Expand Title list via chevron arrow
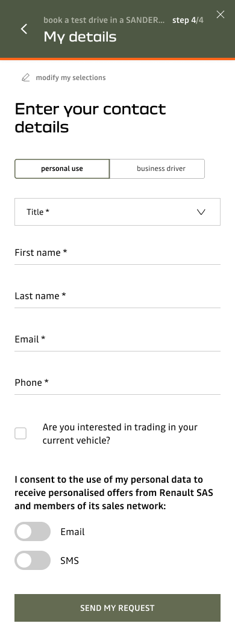 point(201,212)
